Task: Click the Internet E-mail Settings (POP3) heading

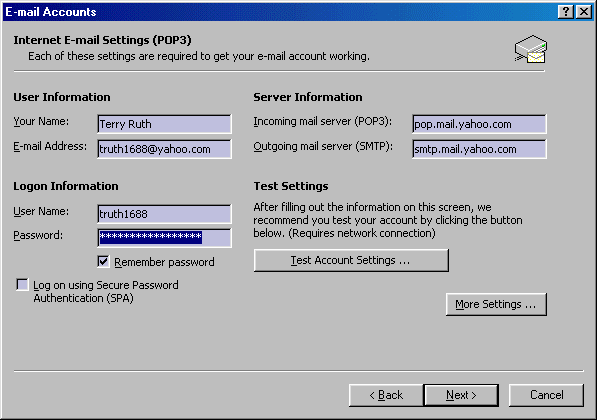Action: [x=102, y=40]
